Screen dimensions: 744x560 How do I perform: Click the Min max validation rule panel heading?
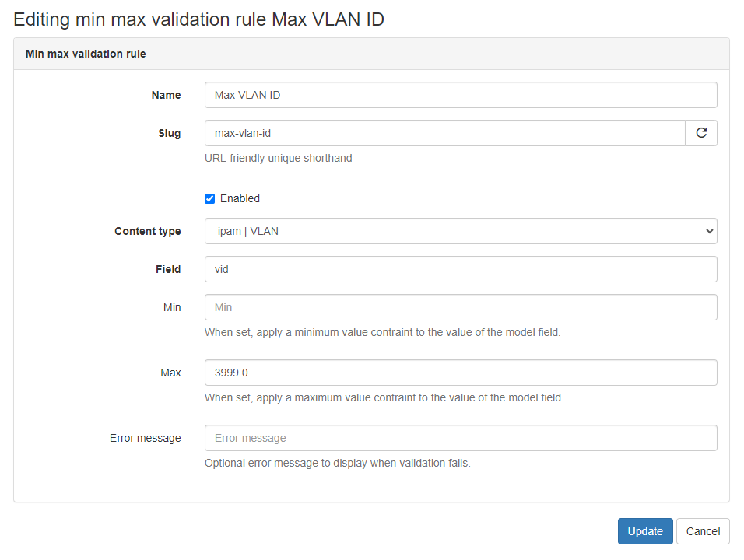(x=86, y=54)
